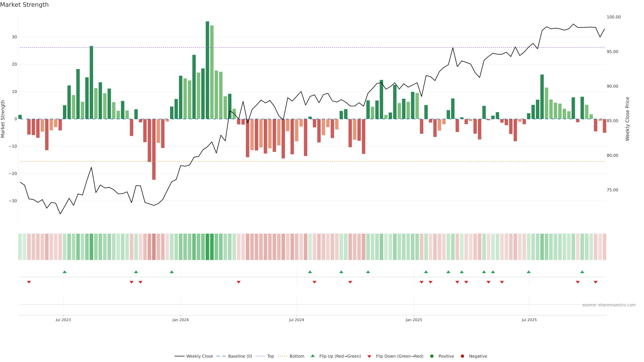Click the darkest green heatmap cell
Viewport: 644px width, 362px height.
(207, 247)
